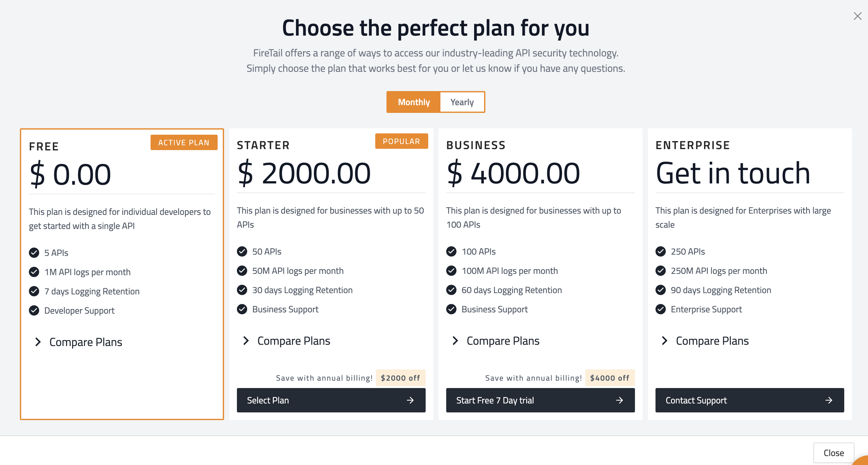
Task: Click the orange ACTIVE PLAN badge
Action: 184,142
